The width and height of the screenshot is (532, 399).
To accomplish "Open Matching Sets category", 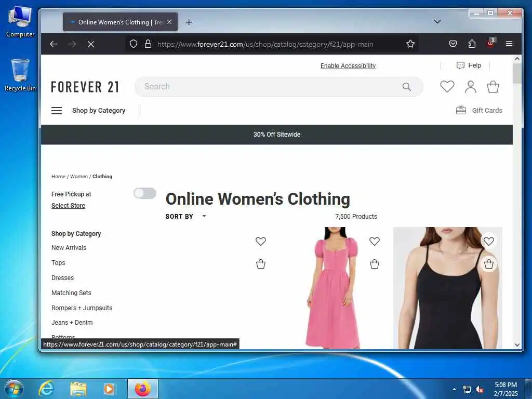I will pos(71,293).
